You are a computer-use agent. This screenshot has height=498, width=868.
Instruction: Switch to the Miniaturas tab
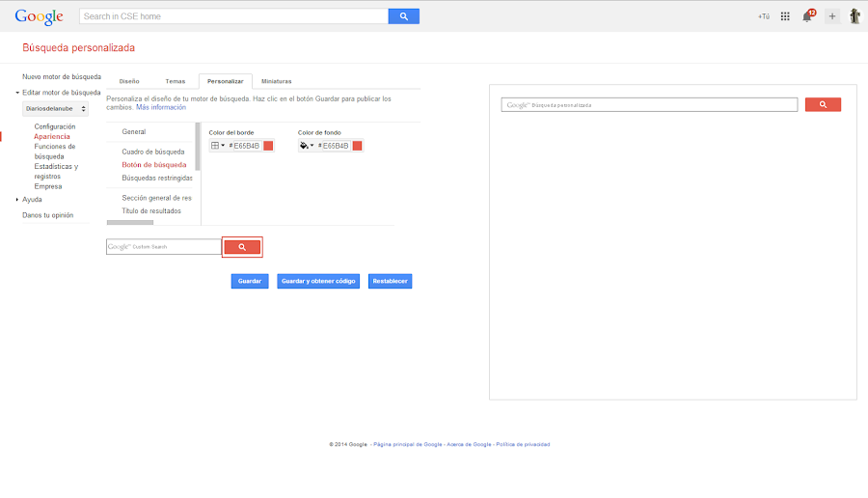[x=276, y=81]
